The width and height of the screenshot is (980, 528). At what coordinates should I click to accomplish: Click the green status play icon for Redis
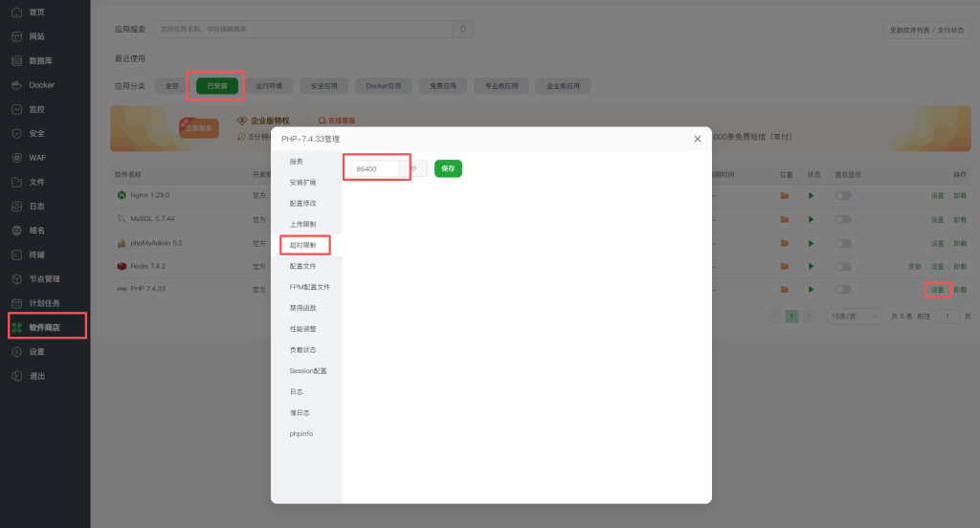click(x=812, y=266)
